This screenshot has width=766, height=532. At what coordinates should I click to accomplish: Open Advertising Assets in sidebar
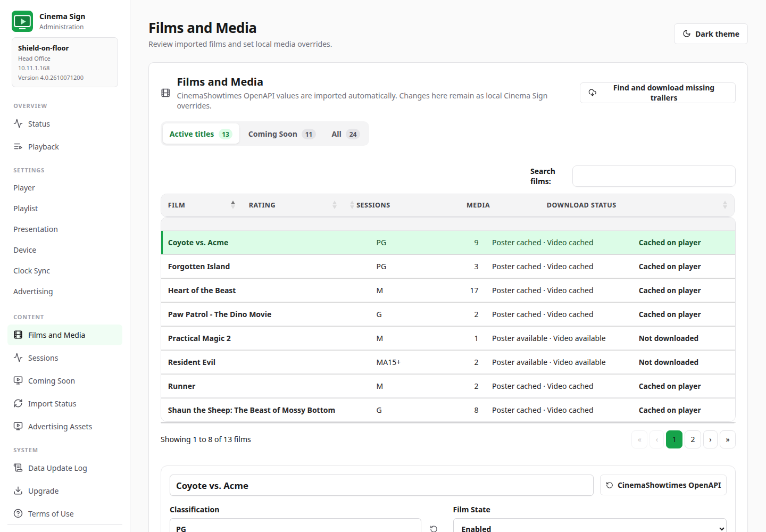[x=65, y=427]
